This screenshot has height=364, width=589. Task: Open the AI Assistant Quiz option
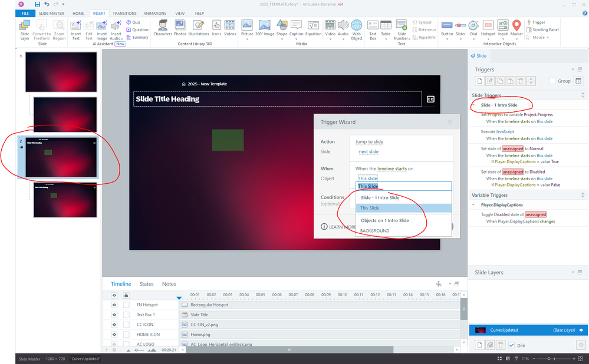pyautogui.click(x=133, y=22)
